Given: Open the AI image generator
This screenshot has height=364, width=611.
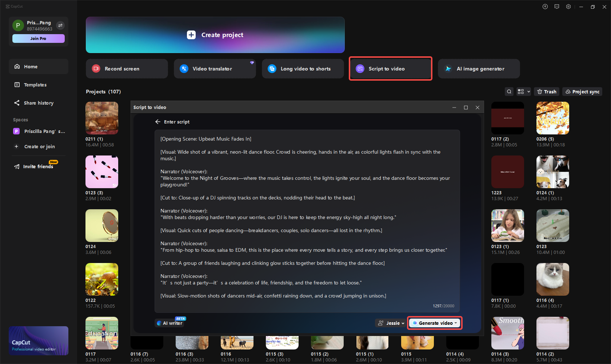Looking at the screenshot, I should (479, 69).
